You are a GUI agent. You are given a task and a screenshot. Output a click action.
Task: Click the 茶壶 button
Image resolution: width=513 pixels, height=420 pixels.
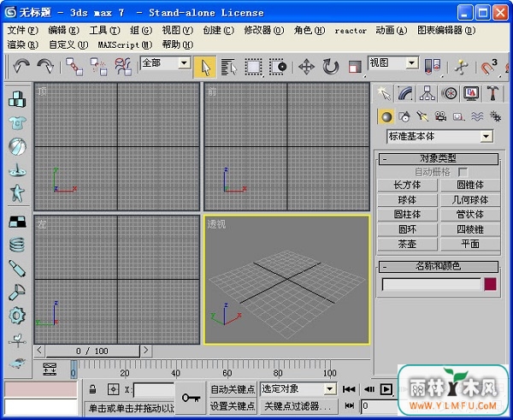click(x=407, y=244)
